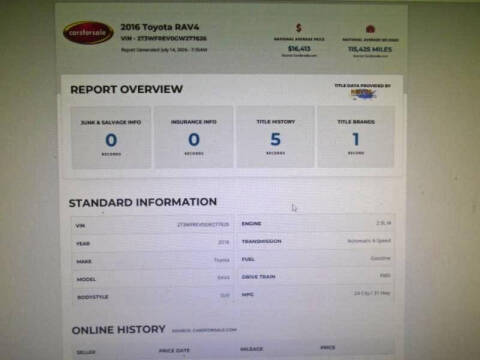The height and width of the screenshot is (360, 480).
Task: Click the TRANSMISSION row label
Action: 262,241
